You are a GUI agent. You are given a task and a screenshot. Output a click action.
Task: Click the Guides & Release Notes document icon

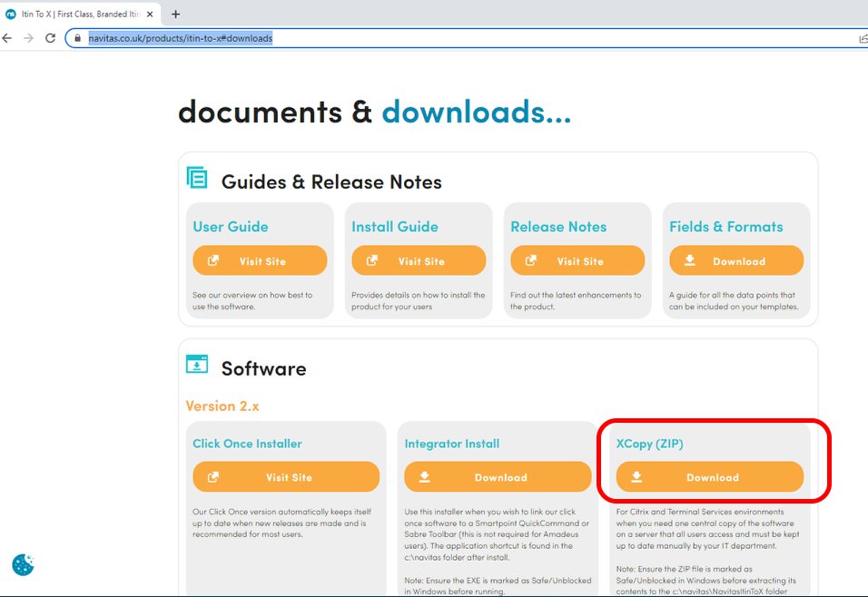coord(197,178)
